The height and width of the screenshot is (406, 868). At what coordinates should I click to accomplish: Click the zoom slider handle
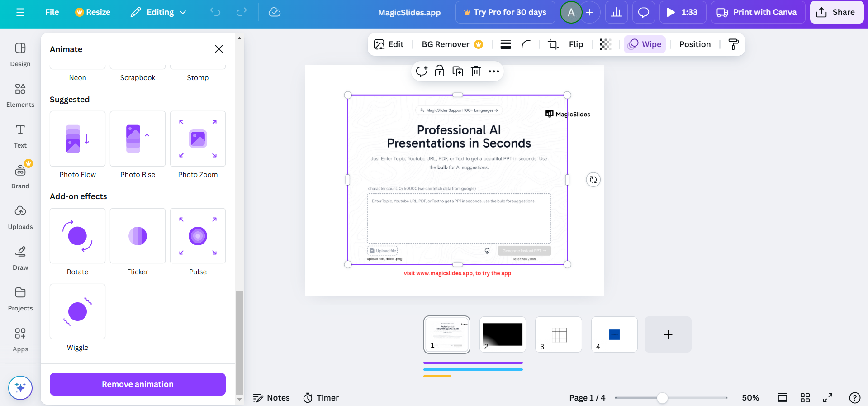(662, 398)
